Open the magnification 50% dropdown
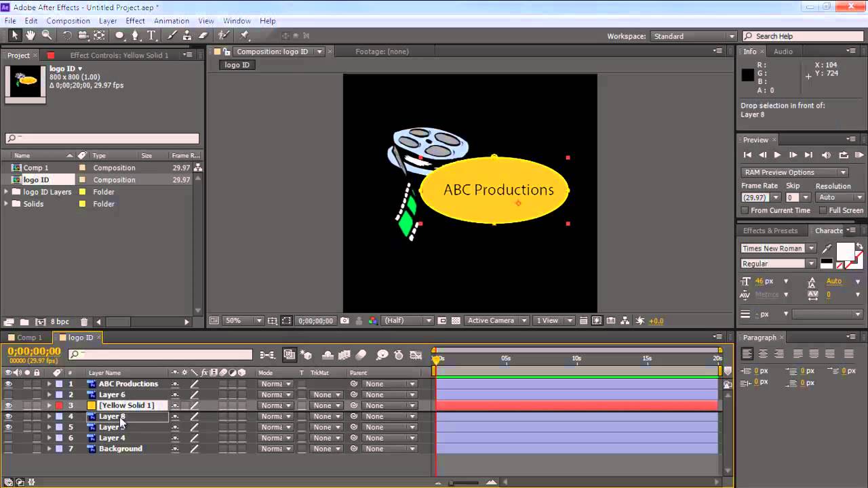Image resolution: width=868 pixels, height=488 pixels. pos(243,321)
